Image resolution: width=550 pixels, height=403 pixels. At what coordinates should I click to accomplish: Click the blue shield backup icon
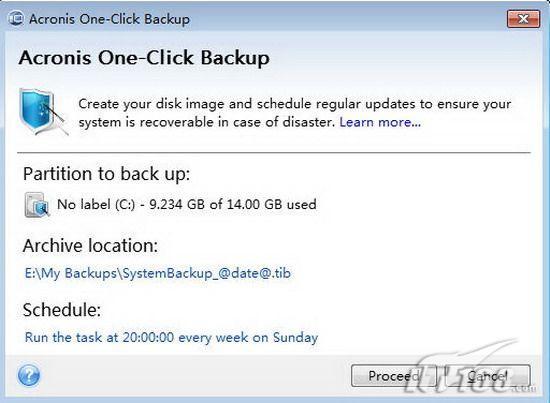point(43,112)
